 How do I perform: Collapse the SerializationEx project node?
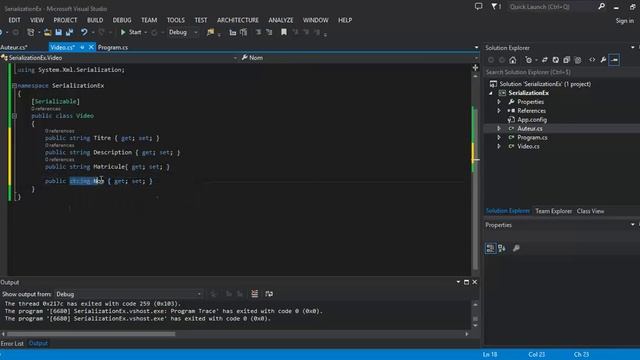(x=491, y=93)
